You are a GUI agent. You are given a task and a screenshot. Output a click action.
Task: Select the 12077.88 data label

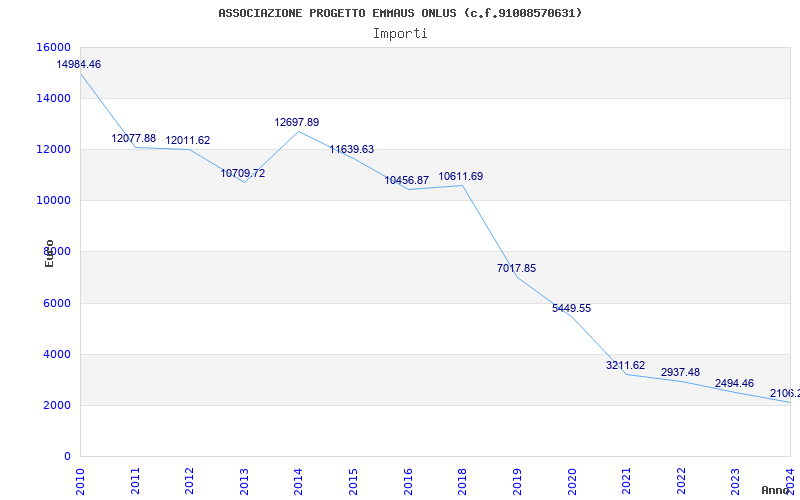pyautogui.click(x=134, y=139)
